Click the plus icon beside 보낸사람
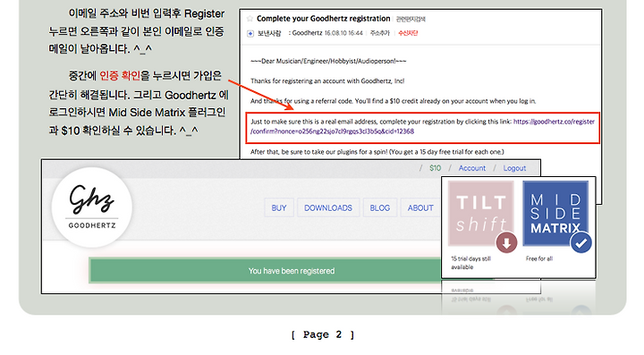The height and width of the screenshot is (355, 644). [x=250, y=34]
